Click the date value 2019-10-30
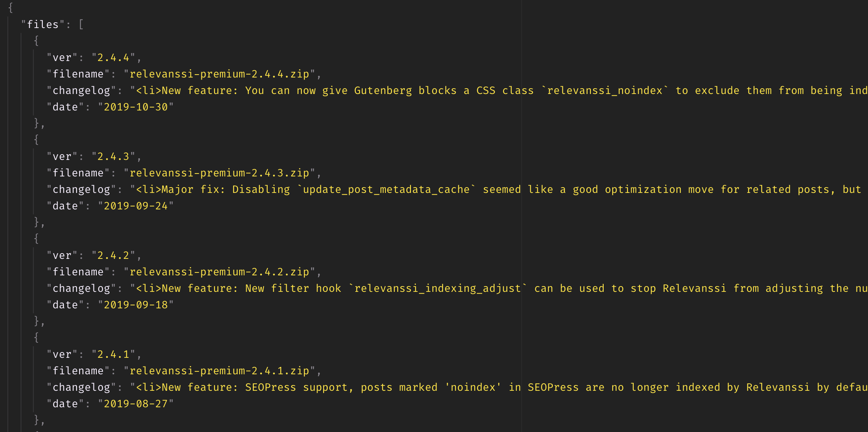Screen dimensions: 868x432 click(136, 107)
